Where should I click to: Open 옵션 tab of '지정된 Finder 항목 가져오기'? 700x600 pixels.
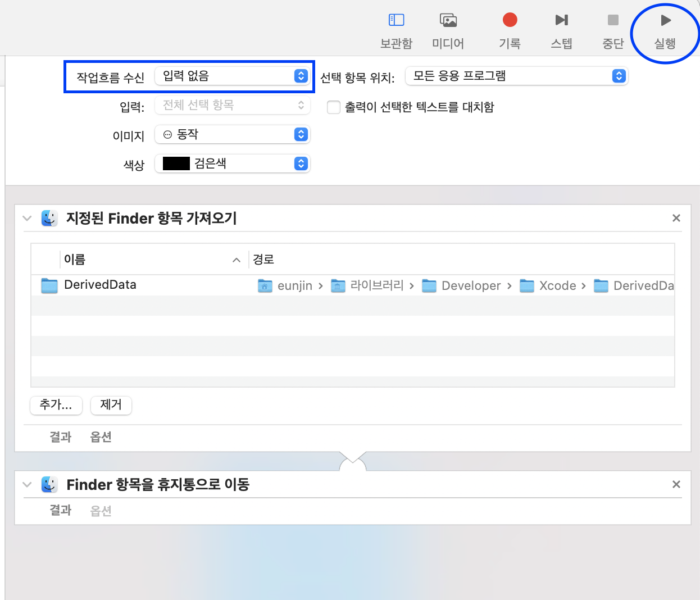pyautogui.click(x=101, y=437)
